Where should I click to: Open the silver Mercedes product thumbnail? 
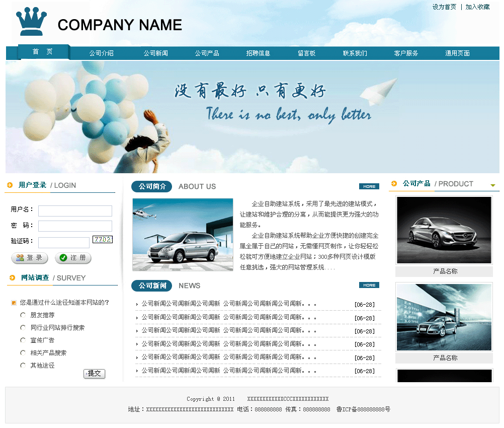click(x=443, y=230)
